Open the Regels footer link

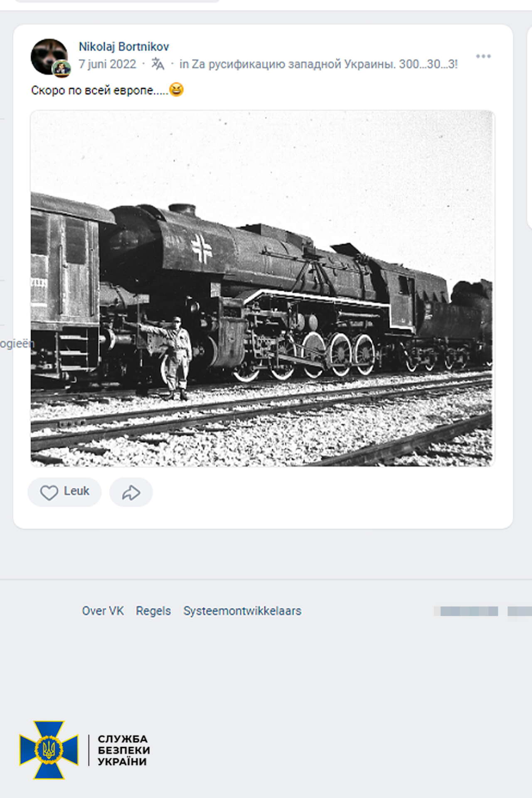point(153,611)
